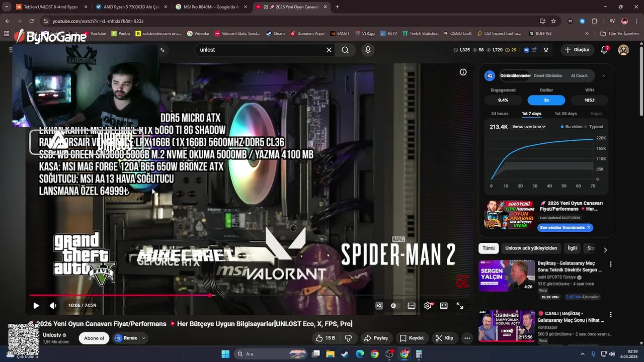Image resolution: width=644 pixels, height=362 pixels.
Task: Open the 'Views over time' dropdown
Action: (529, 127)
